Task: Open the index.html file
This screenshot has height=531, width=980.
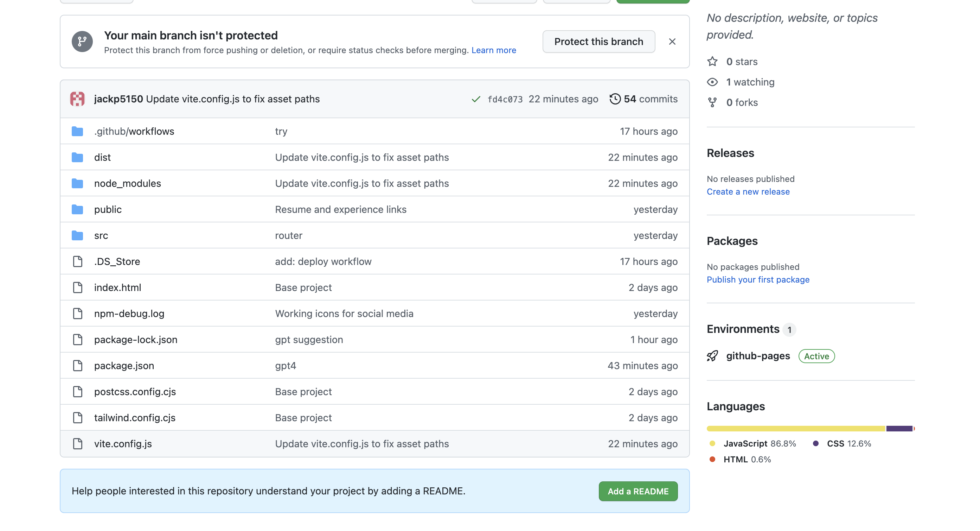Action: [117, 287]
